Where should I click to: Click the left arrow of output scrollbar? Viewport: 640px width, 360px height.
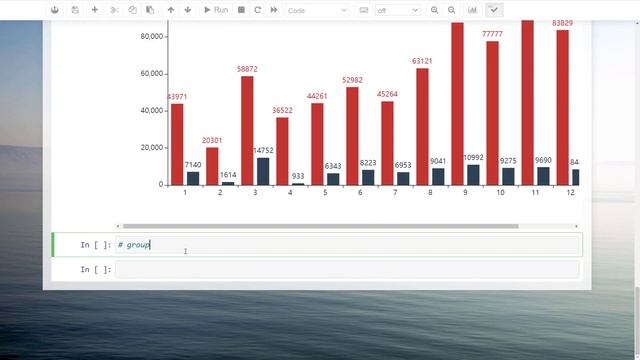[x=118, y=226]
